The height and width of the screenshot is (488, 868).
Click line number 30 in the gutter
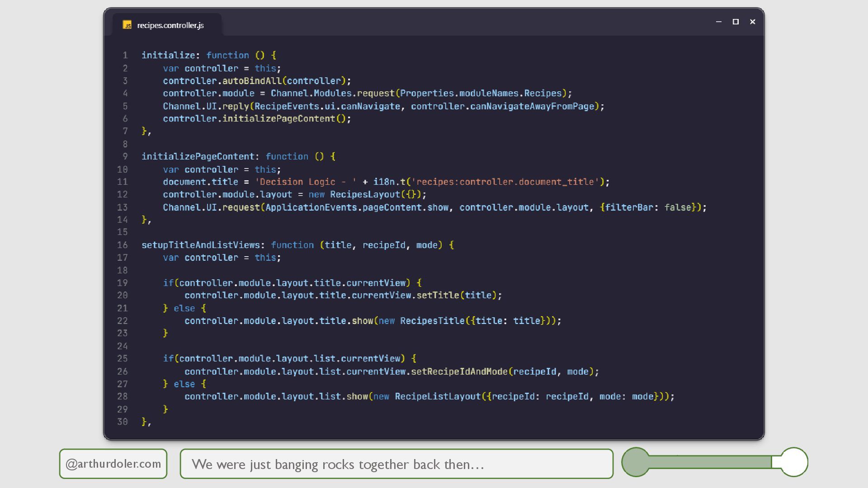[x=123, y=422]
